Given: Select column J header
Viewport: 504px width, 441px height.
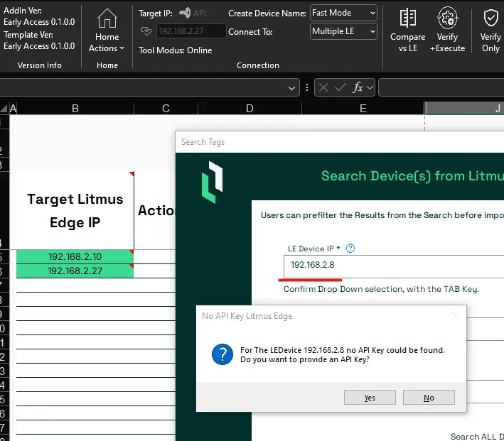Looking at the screenshot, I should pos(465,108).
